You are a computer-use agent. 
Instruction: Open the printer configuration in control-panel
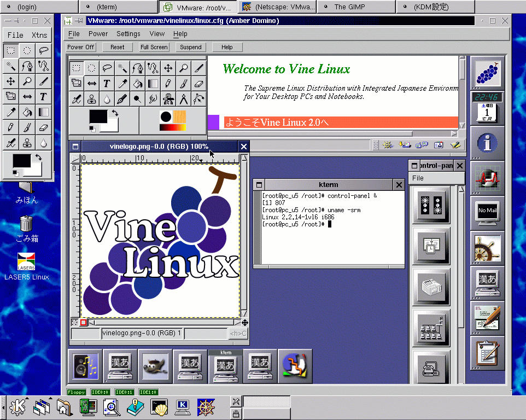click(431, 287)
